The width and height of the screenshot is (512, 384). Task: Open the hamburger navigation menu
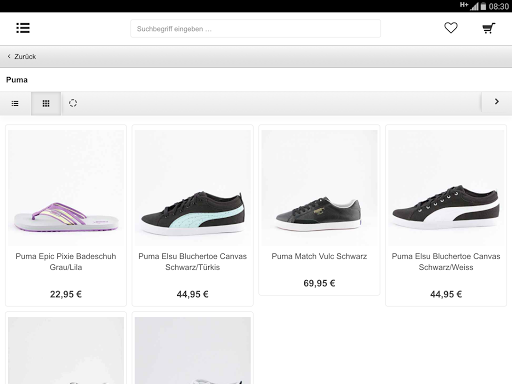pos(23,28)
